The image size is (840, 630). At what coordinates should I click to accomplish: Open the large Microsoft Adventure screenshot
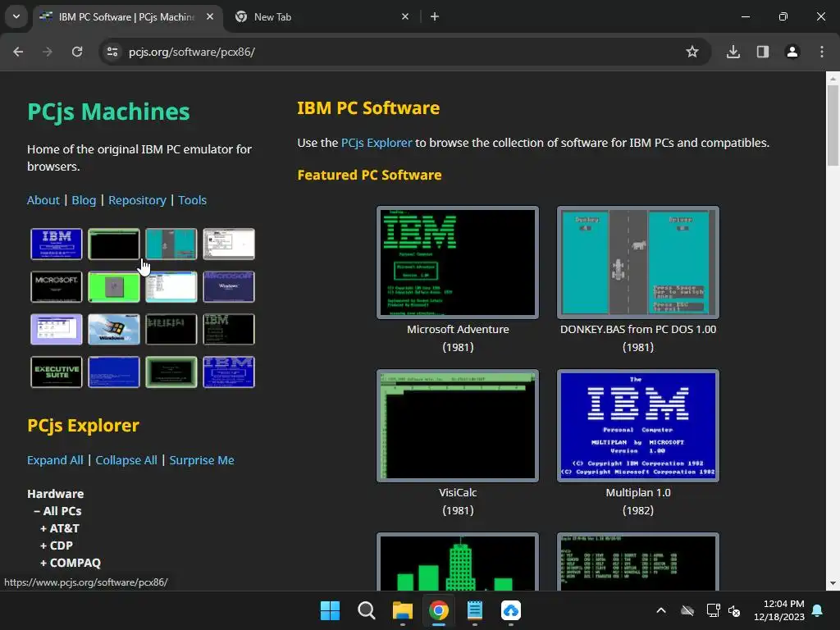(x=458, y=262)
